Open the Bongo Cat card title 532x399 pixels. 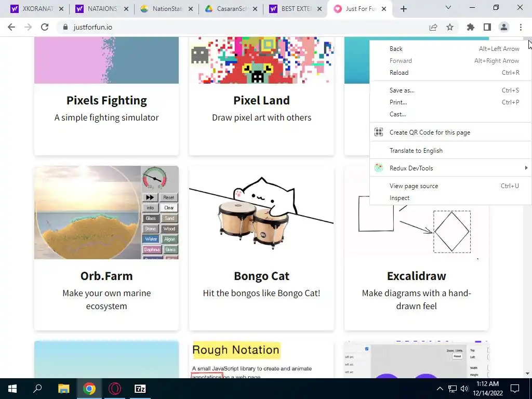click(262, 276)
